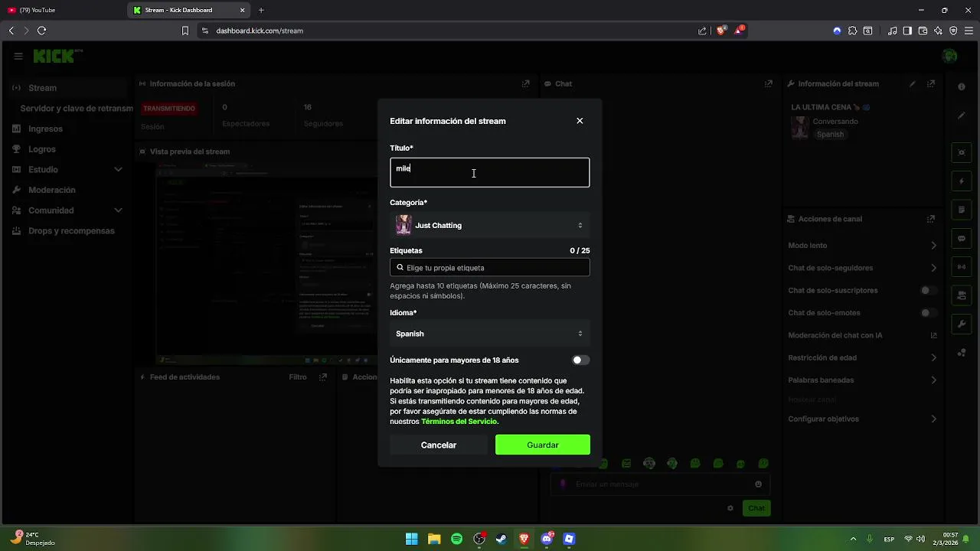Expand the Comunidad sidebar section

point(67,210)
